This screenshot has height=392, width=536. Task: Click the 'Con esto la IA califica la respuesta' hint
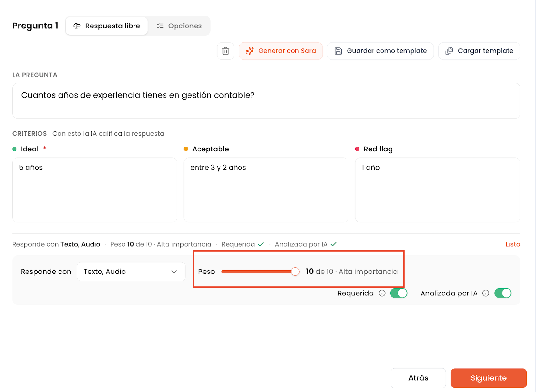pos(108,134)
